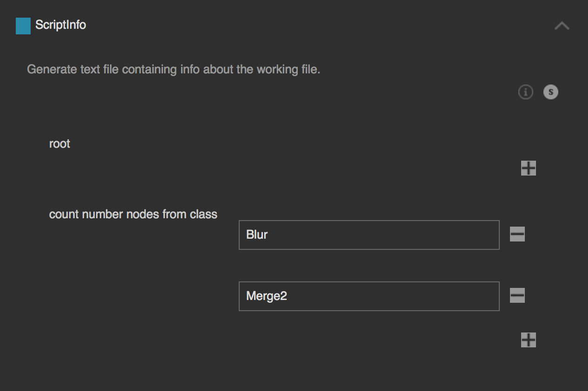Focus the Merge2 input field
The height and width of the screenshot is (391, 588).
[x=369, y=296]
